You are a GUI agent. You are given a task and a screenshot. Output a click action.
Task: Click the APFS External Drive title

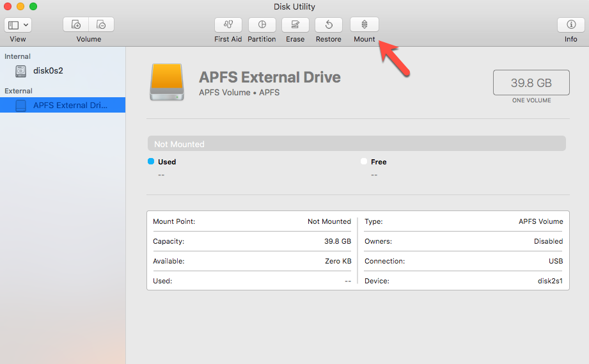(x=270, y=77)
